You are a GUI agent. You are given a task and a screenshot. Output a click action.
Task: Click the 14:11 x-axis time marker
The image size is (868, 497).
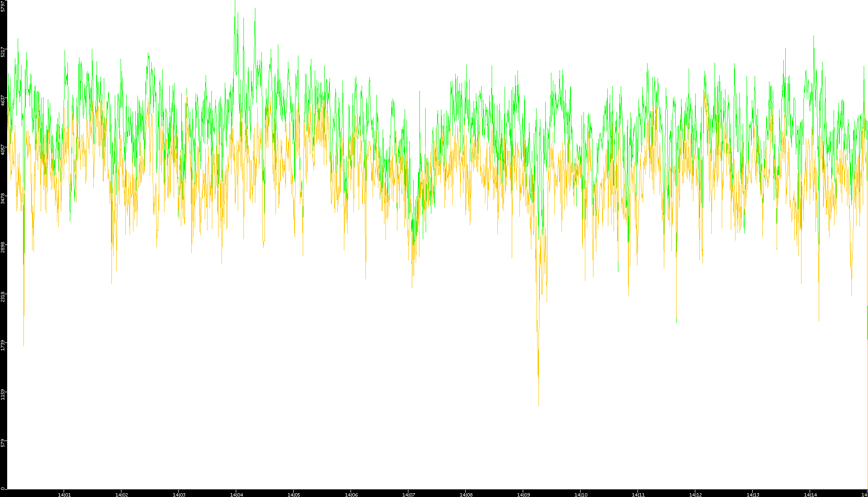pos(638,494)
